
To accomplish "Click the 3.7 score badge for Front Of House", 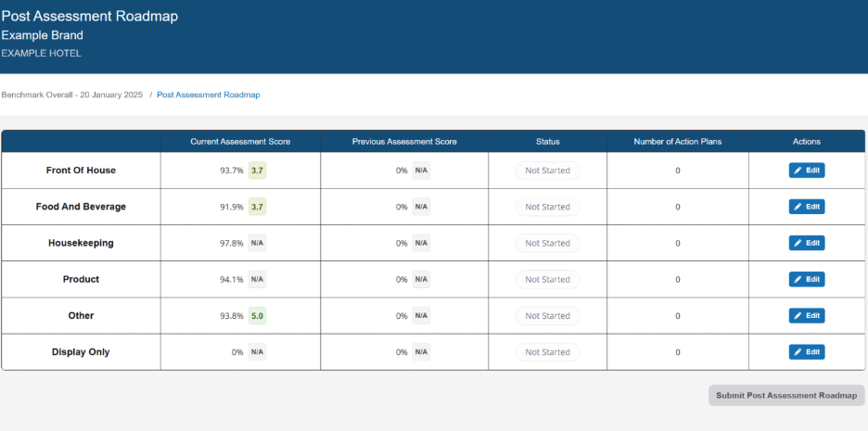I will click(258, 171).
